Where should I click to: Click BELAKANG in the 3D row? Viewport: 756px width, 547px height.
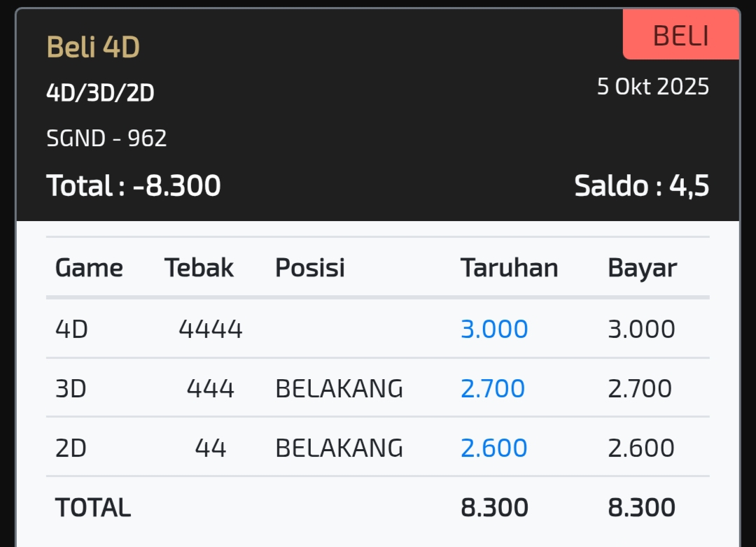[x=339, y=388]
